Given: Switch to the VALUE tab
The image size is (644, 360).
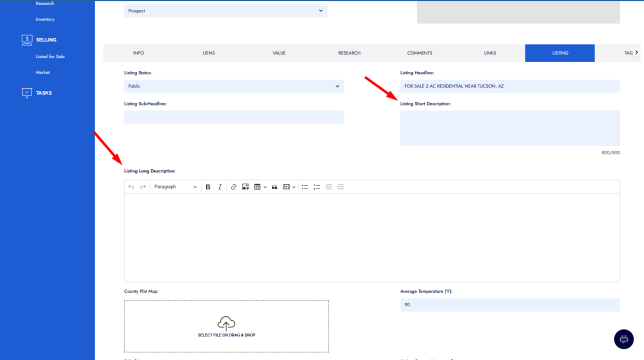Looking at the screenshot, I should 279,53.
